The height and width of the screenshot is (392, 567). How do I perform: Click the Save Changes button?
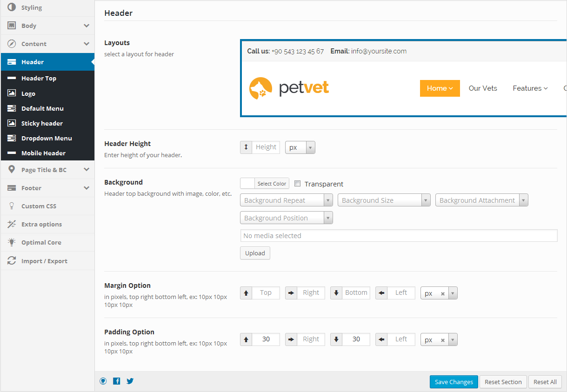pos(454,382)
